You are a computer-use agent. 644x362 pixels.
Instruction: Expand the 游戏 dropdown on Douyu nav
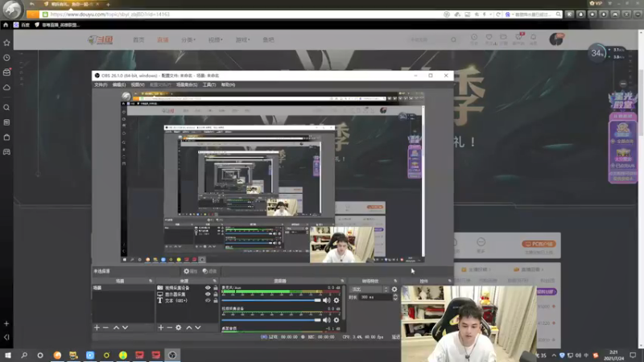tap(242, 39)
